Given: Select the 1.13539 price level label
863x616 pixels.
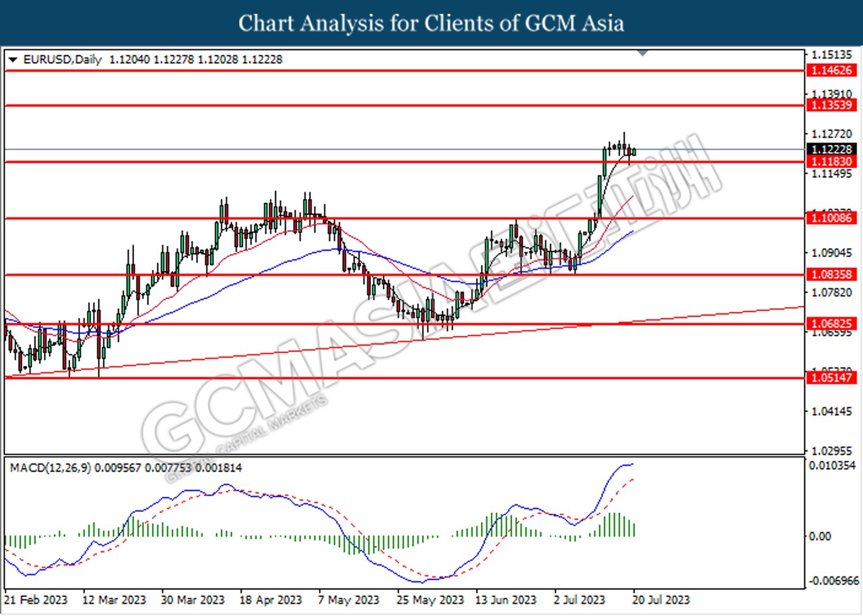Looking at the screenshot, I should tap(831, 105).
